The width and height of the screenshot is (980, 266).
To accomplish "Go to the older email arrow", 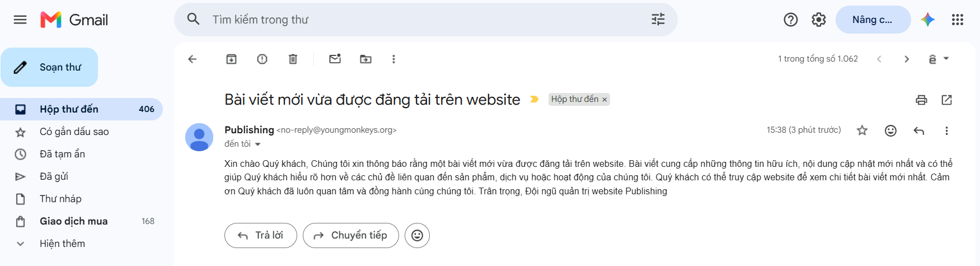I will (x=907, y=59).
